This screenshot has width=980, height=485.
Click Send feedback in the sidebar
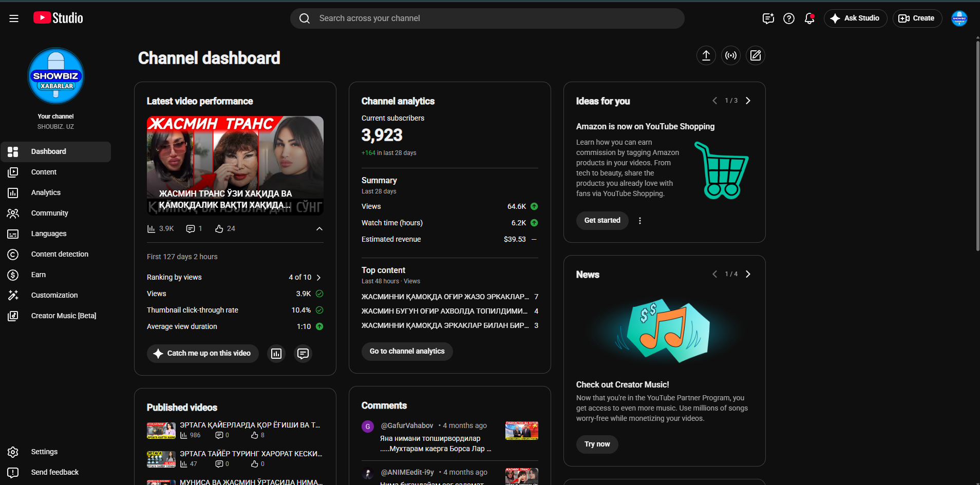(x=55, y=473)
